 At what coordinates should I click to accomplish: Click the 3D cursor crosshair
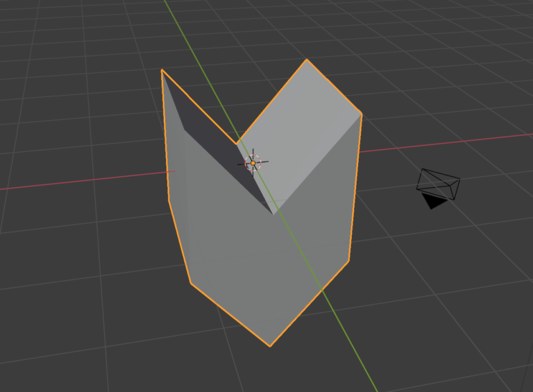(253, 164)
